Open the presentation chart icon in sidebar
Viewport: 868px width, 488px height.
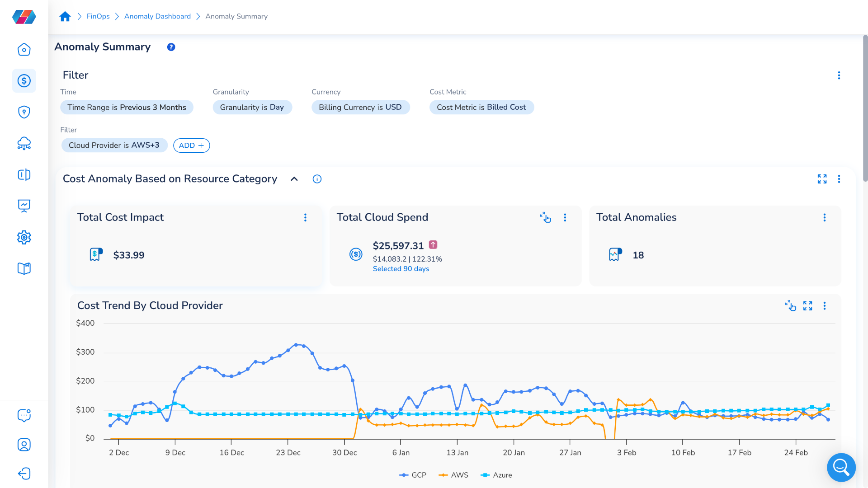pos(24,206)
